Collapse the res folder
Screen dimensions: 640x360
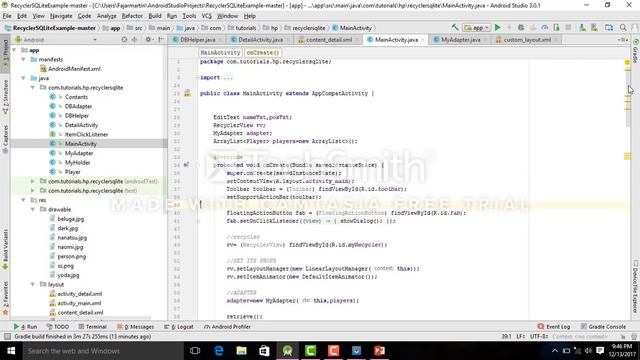24,200
